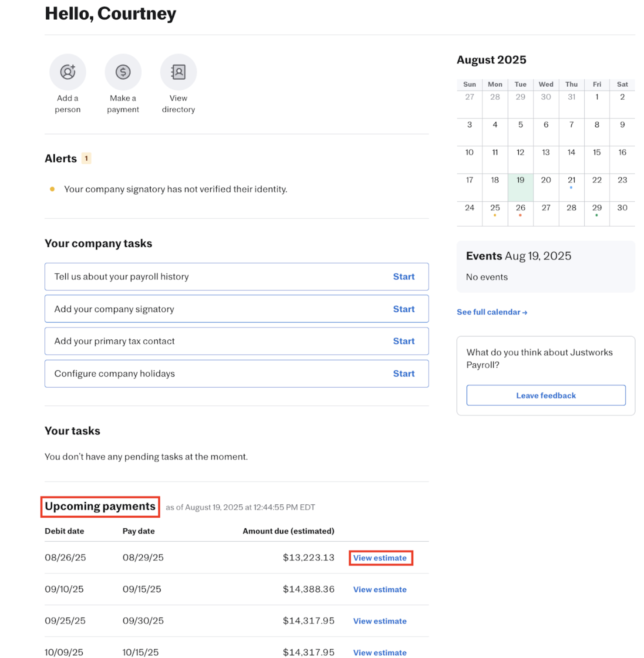Click the Upcoming payments heading

click(x=100, y=507)
